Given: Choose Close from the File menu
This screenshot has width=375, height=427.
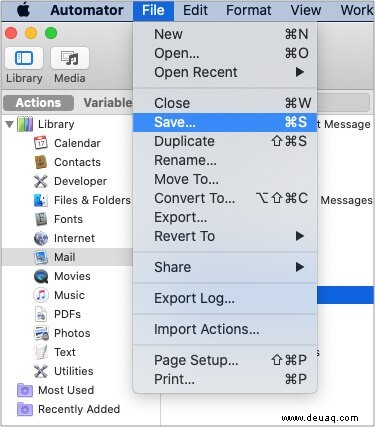Looking at the screenshot, I should tap(225, 103).
